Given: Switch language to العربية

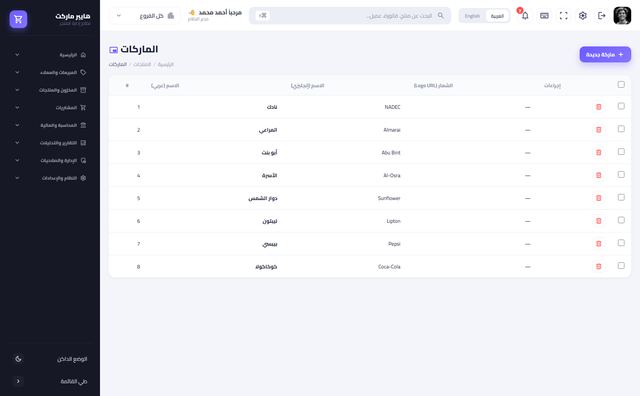Looking at the screenshot, I should pyautogui.click(x=497, y=16).
